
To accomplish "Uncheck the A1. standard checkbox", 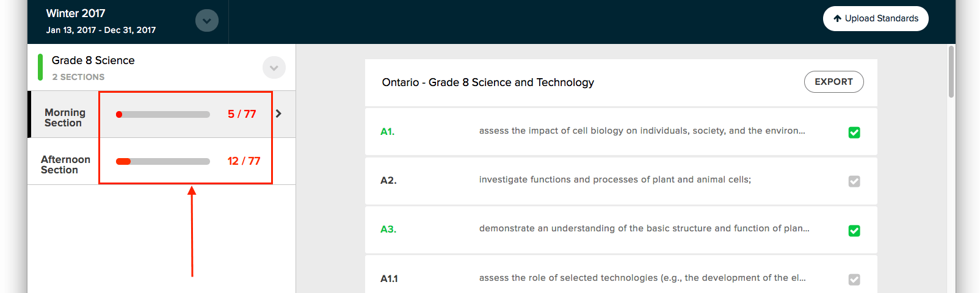I will (x=854, y=132).
